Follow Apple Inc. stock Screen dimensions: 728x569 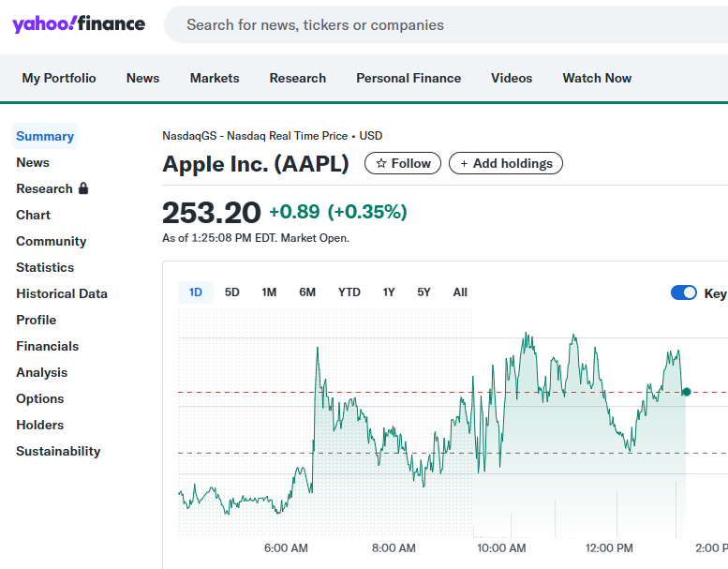pyautogui.click(x=403, y=163)
